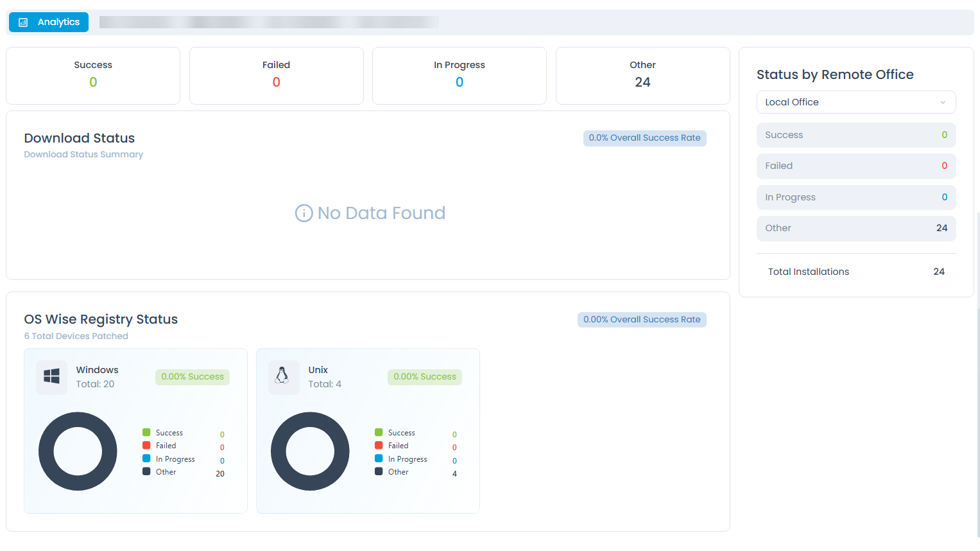Image resolution: width=980 pixels, height=551 pixels.
Task: Expand the Local Office dropdown
Action: [855, 102]
